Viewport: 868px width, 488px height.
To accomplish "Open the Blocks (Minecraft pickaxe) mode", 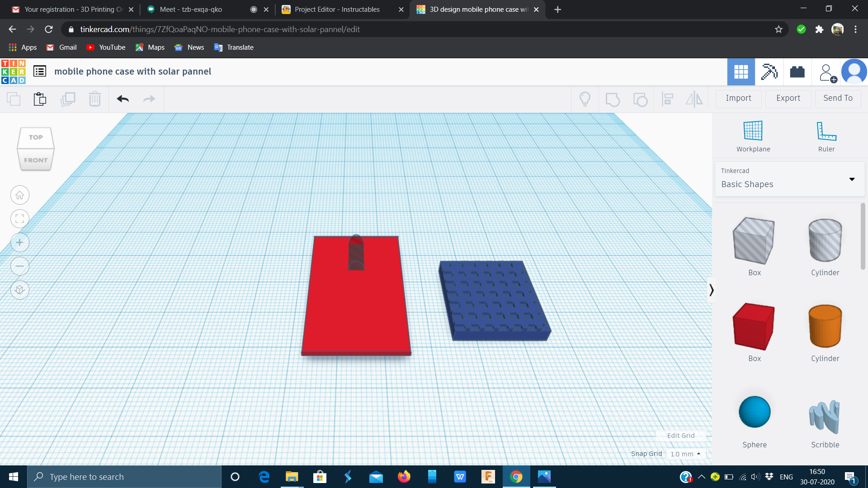I will click(x=769, y=72).
